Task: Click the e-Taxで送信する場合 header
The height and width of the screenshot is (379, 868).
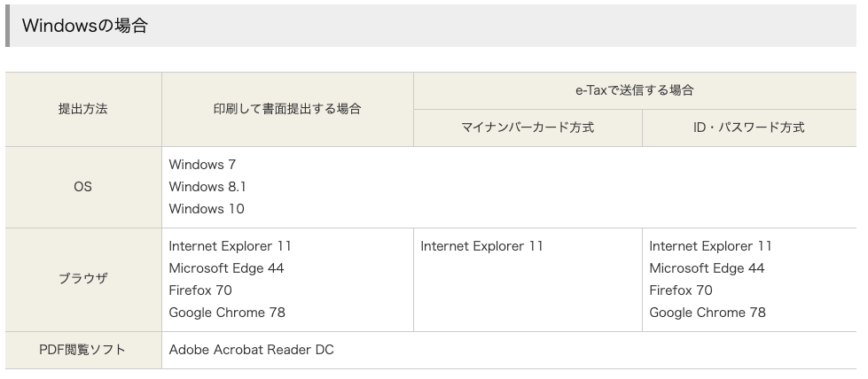Action: click(634, 90)
